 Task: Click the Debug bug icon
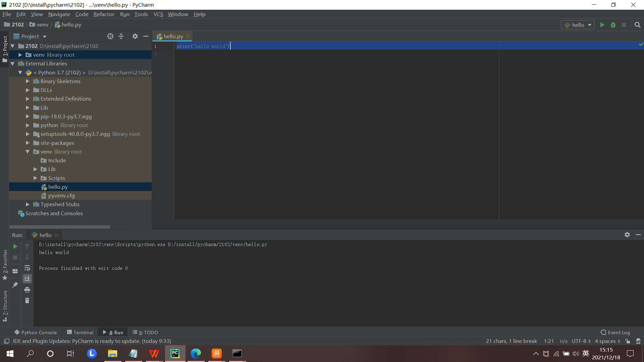[613, 25]
